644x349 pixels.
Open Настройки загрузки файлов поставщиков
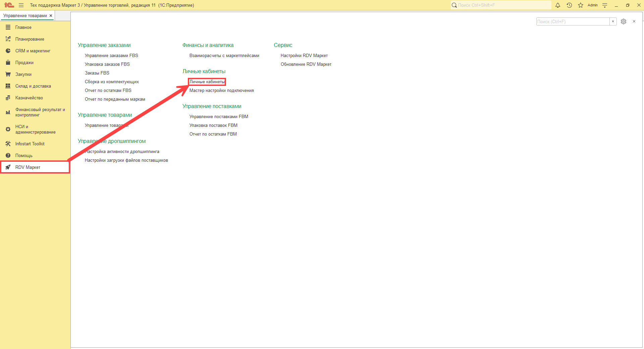126,160
